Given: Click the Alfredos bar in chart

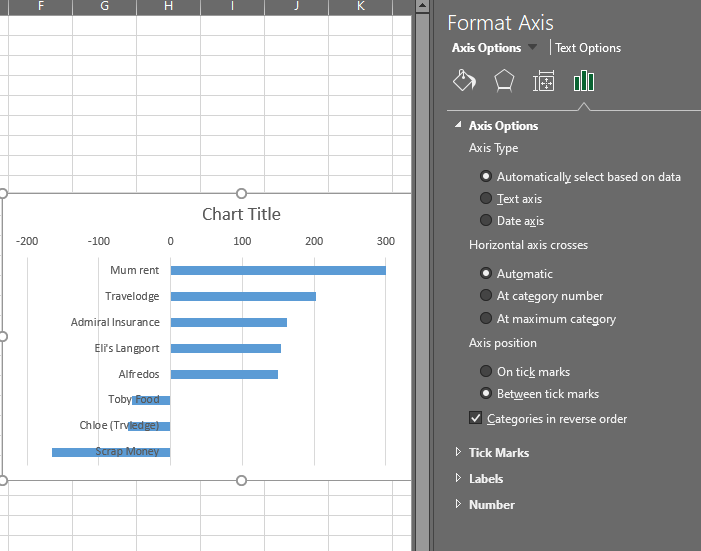Looking at the screenshot, I should point(224,374).
